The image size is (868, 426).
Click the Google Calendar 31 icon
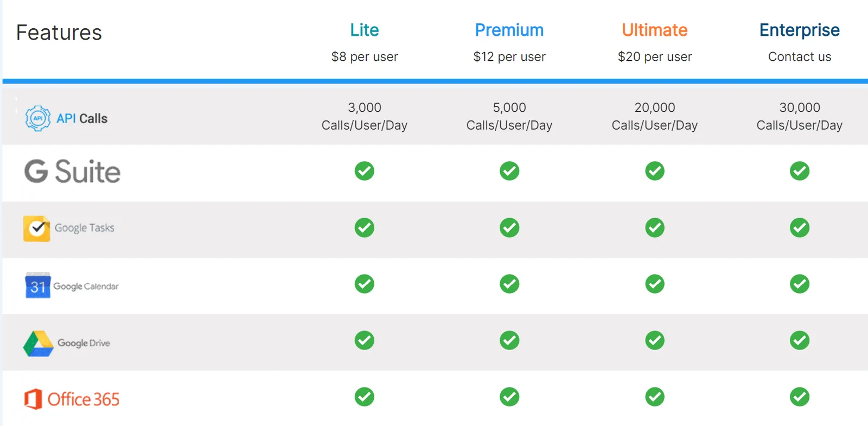(x=37, y=285)
